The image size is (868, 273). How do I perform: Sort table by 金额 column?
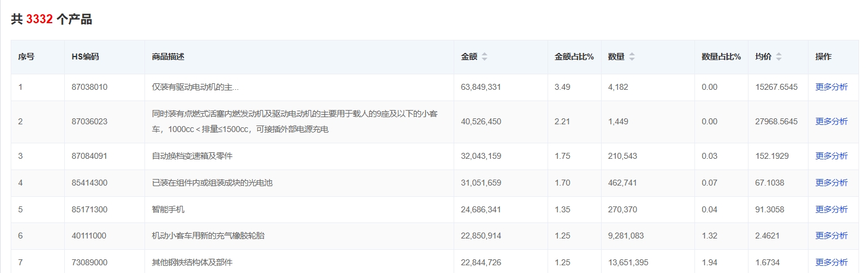tap(484, 57)
